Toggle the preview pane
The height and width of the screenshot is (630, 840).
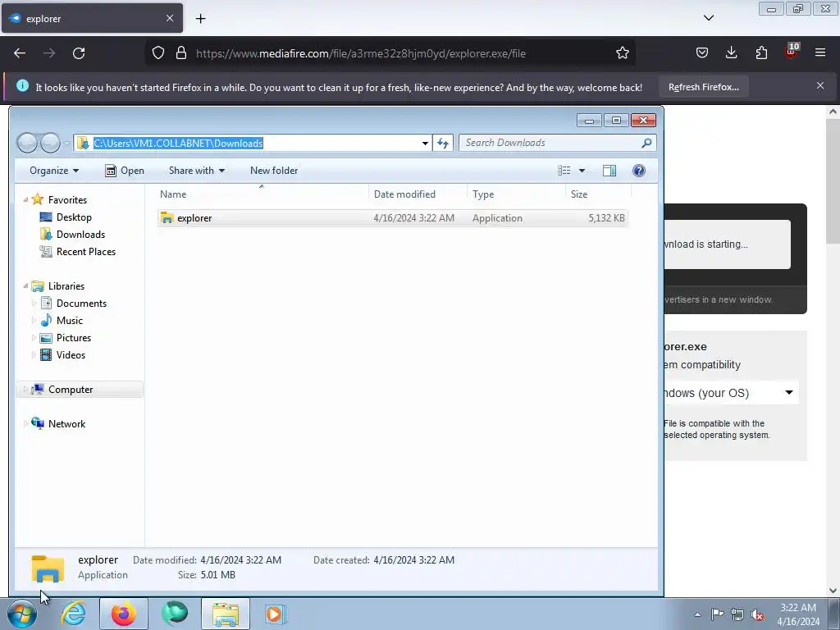point(609,171)
